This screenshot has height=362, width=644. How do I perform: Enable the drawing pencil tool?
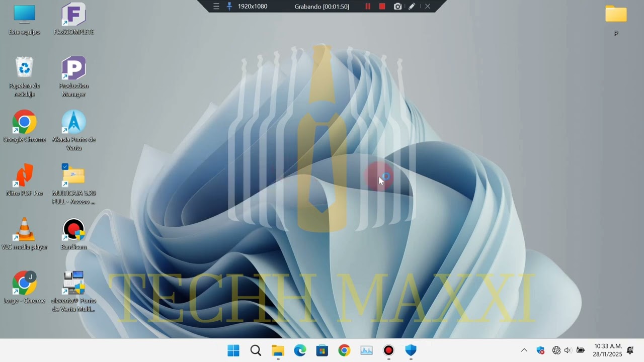[412, 7]
